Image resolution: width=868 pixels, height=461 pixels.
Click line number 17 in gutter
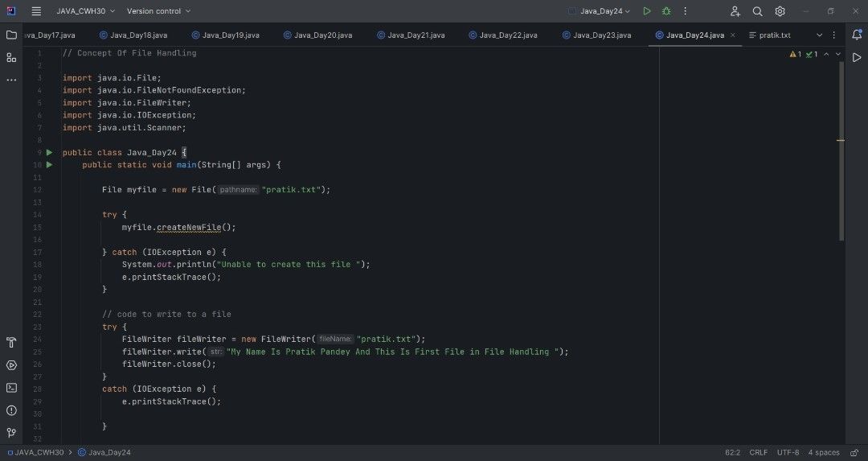click(37, 252)
